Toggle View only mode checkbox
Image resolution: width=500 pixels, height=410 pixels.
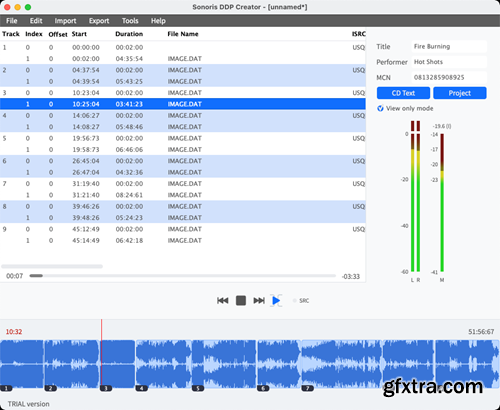[380, 108]
